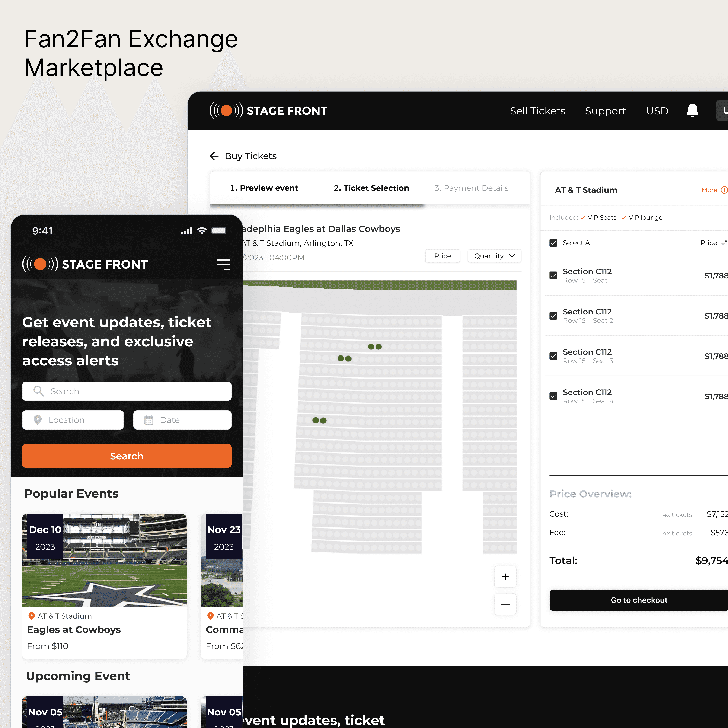The image size is (728, 728).
Task: Click the back arrow beside Buy Tickets
Action: tap(214, 156)
